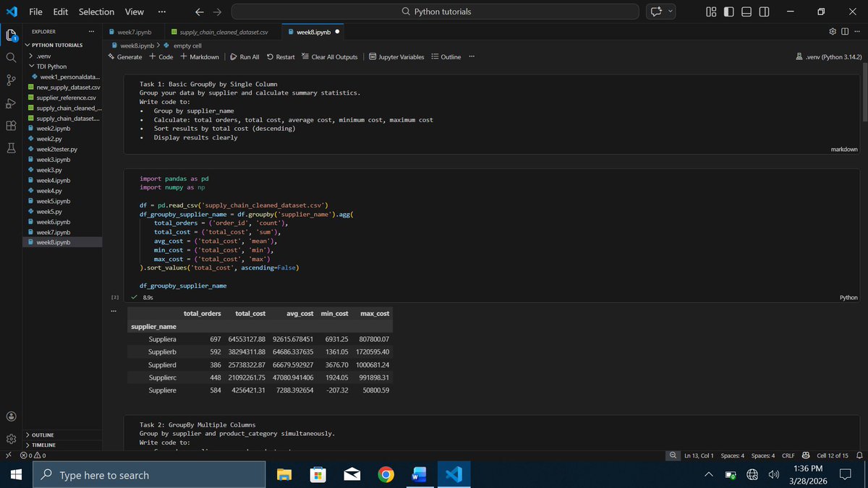Image resolution: width=868 pixels, height=488 pixels.
Task: Add a Code cell
Action: [x=161, y=56]
